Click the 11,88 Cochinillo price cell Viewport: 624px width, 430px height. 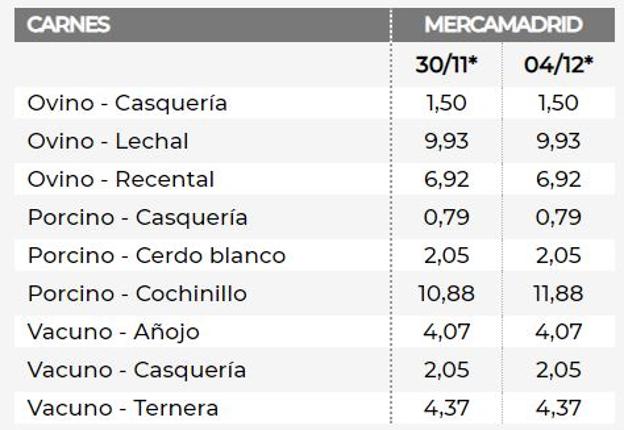click(x=558, y=294)
